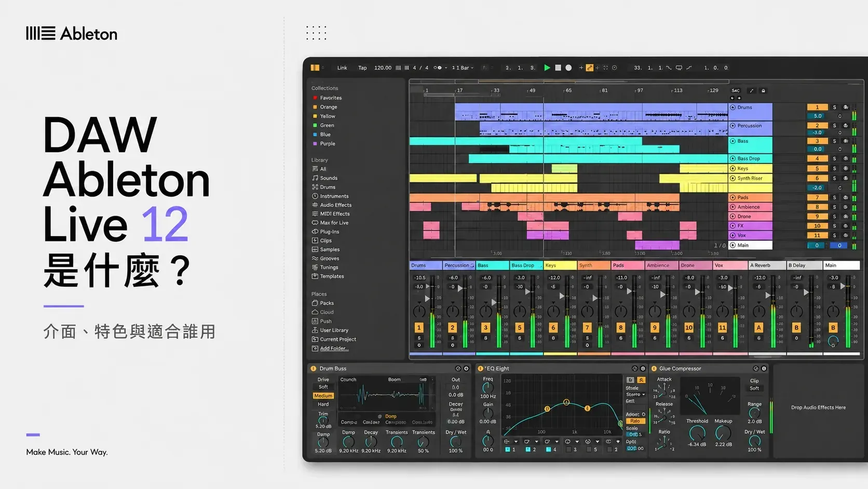
Task: Select the Drums channel in mixer
Action: click(x=426, y=265)
